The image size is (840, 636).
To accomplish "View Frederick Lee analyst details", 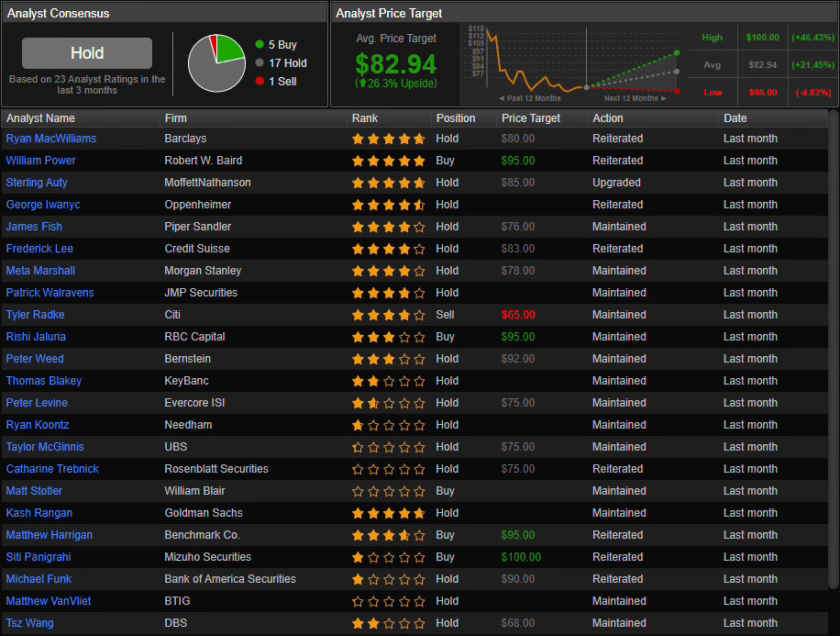I will pyautogui.click(x=39, y=249).
